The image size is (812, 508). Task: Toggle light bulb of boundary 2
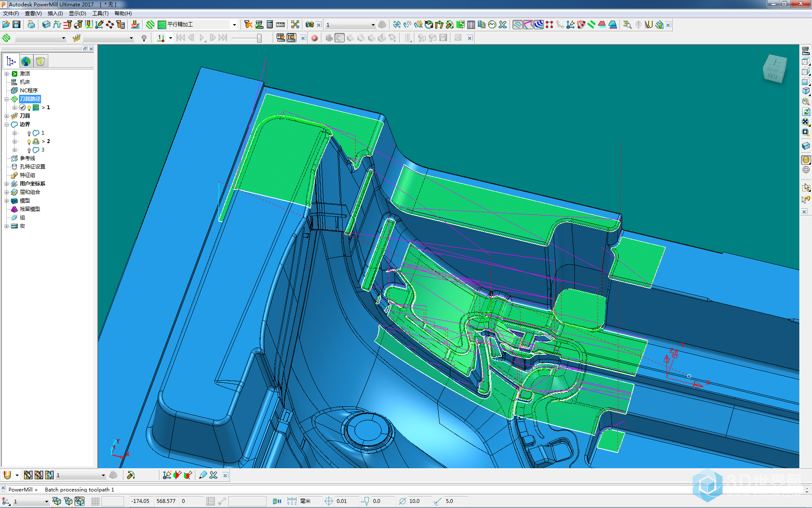[x=29, y=141]
